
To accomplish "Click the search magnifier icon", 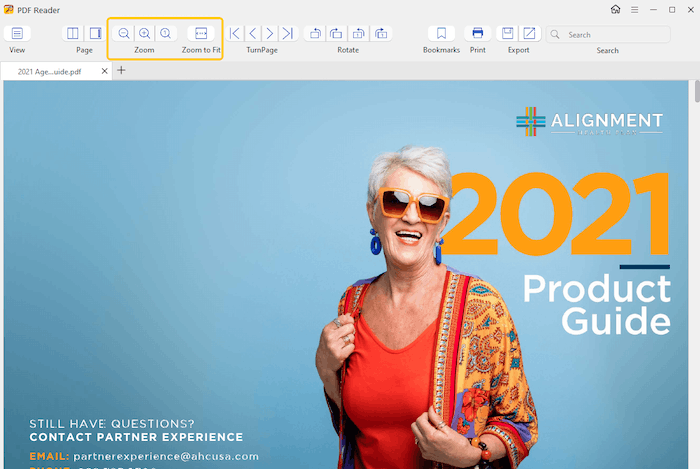I will click(555, 34).
